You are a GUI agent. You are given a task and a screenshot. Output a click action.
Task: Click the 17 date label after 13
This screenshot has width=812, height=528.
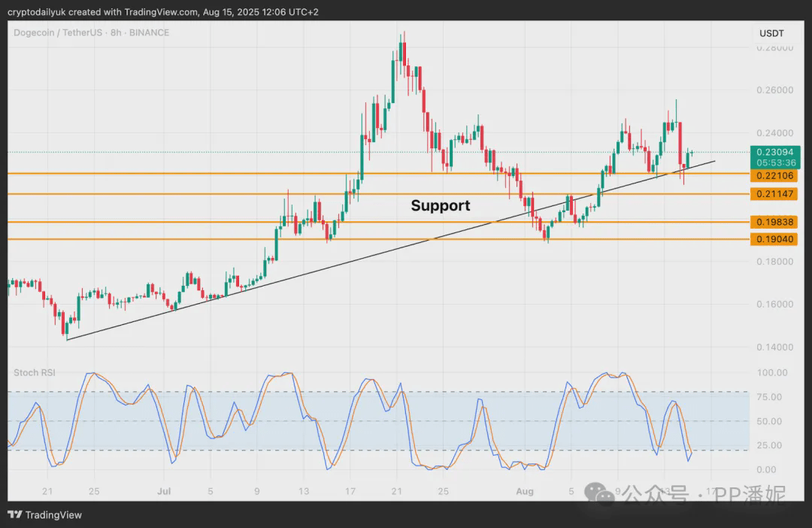point(350,491)
